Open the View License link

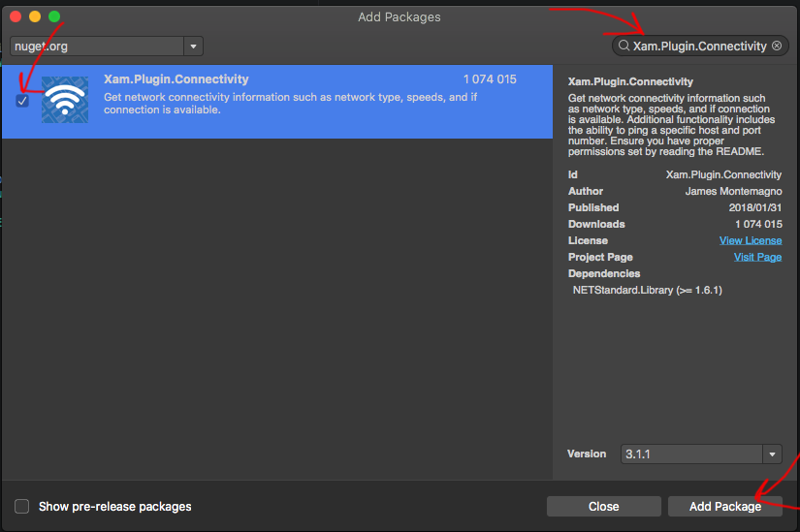coord(750,240)
